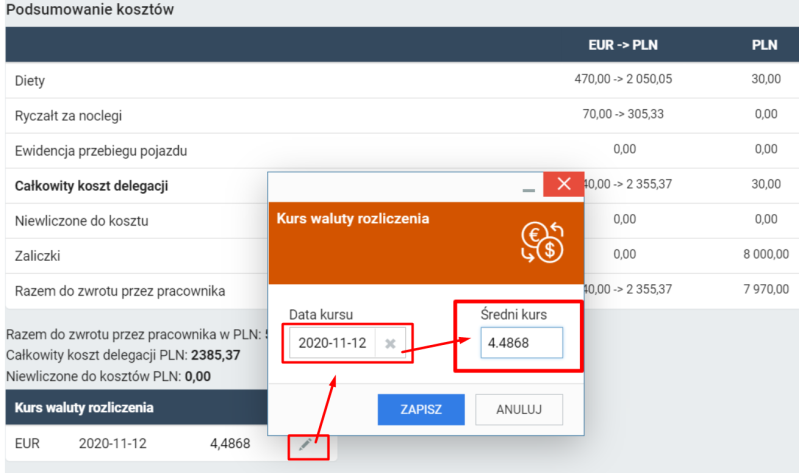Click the Ewidencja przebiegu pojazdu row label
Screen dimensions: 799x473
coord(101,151)
